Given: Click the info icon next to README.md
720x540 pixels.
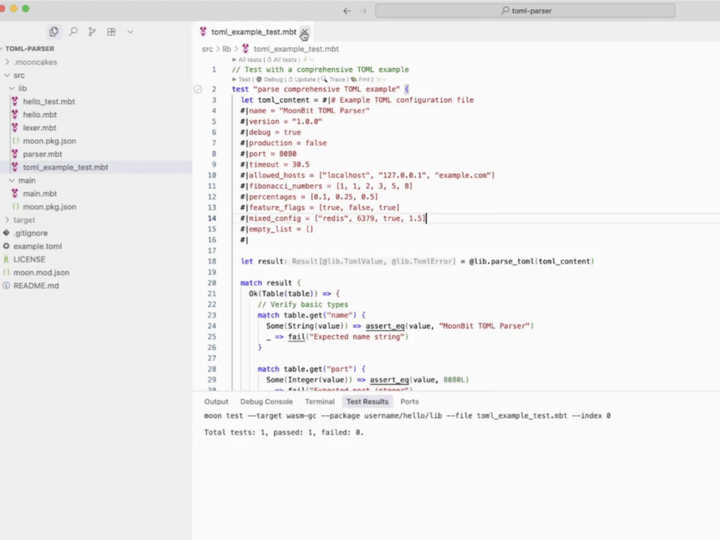Looking at the screenshot, I should click(6, 286).
